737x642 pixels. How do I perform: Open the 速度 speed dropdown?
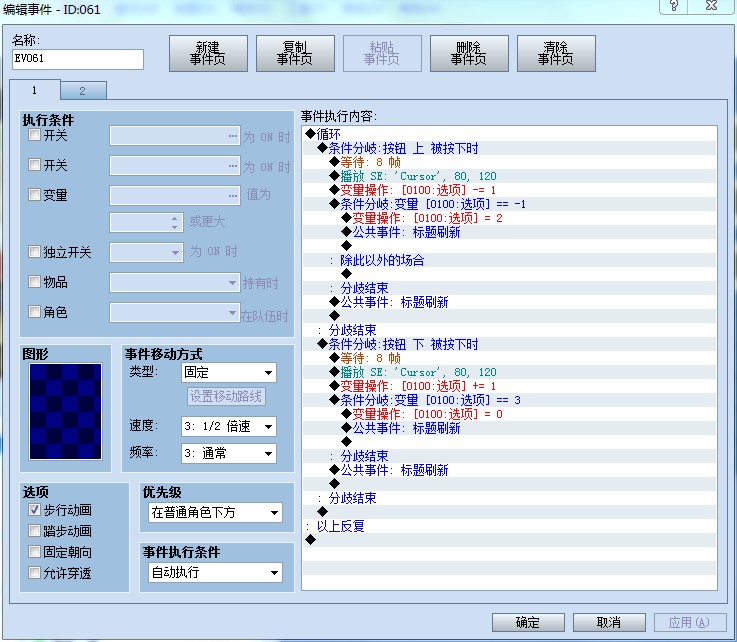coord(229,427)
